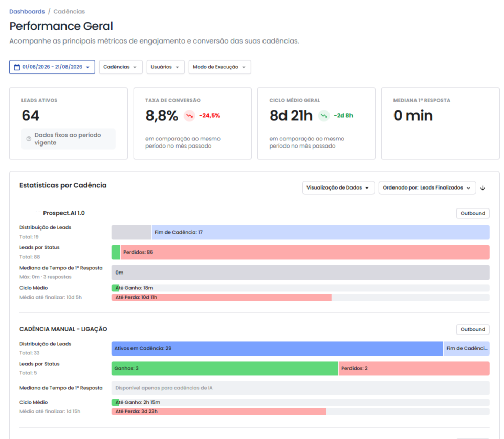Select the "Fim de Cadência: 17" bar segment

click(x=320, y=233)
